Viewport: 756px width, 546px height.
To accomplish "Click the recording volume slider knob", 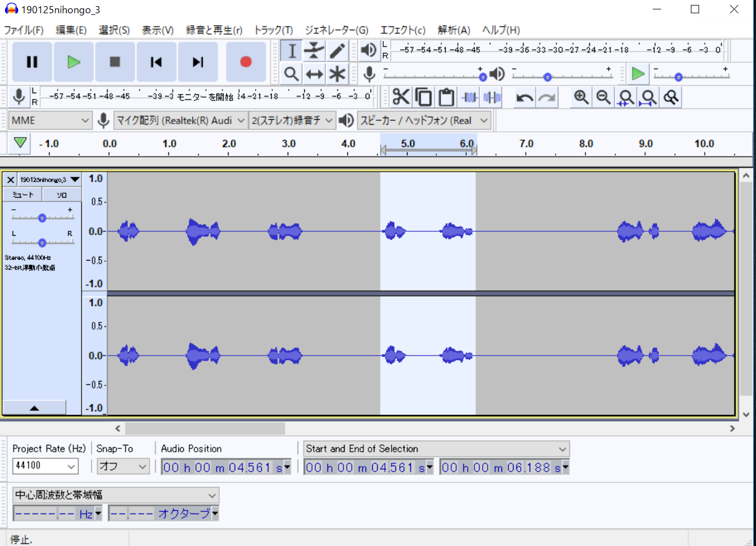I will tap(483, 77).
